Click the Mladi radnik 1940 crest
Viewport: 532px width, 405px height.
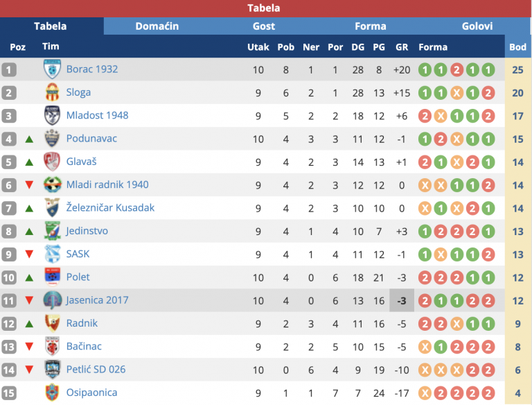(x=52, y=184)
